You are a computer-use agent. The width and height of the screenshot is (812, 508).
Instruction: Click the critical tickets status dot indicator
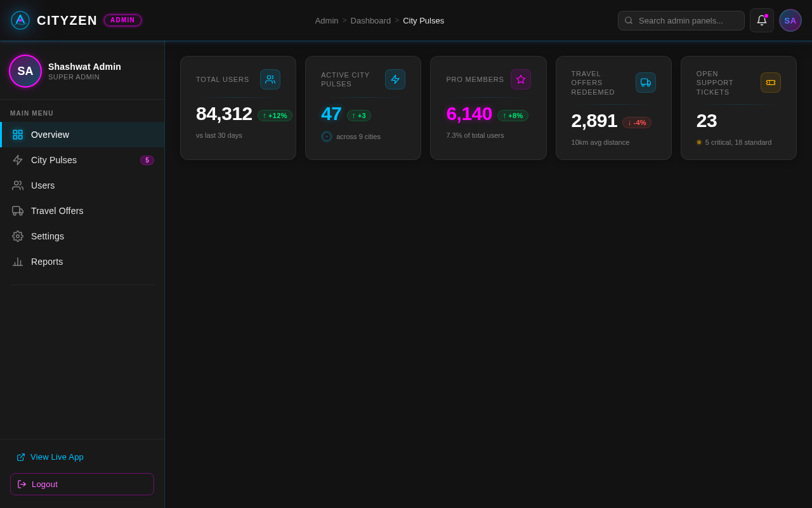(x=699, y=142)
